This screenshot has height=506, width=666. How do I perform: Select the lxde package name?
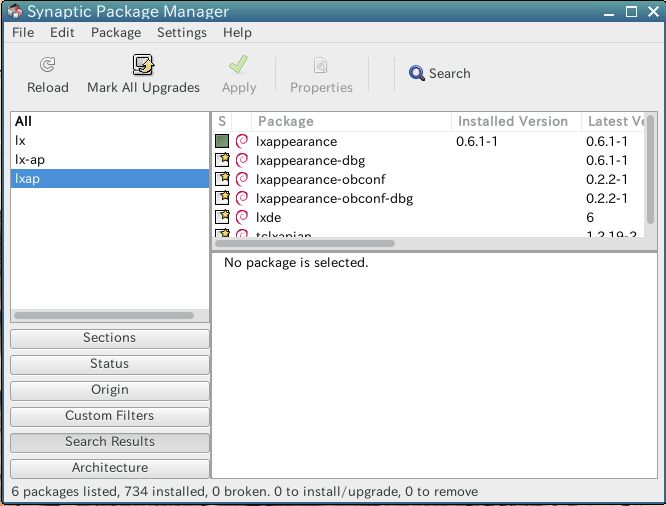[x=268, y=218]
